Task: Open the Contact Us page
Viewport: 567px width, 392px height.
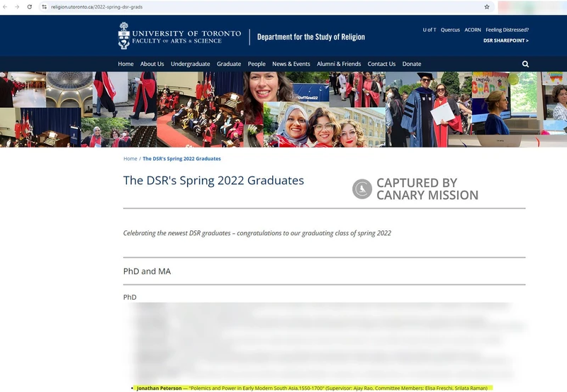Action: [381, 64]
